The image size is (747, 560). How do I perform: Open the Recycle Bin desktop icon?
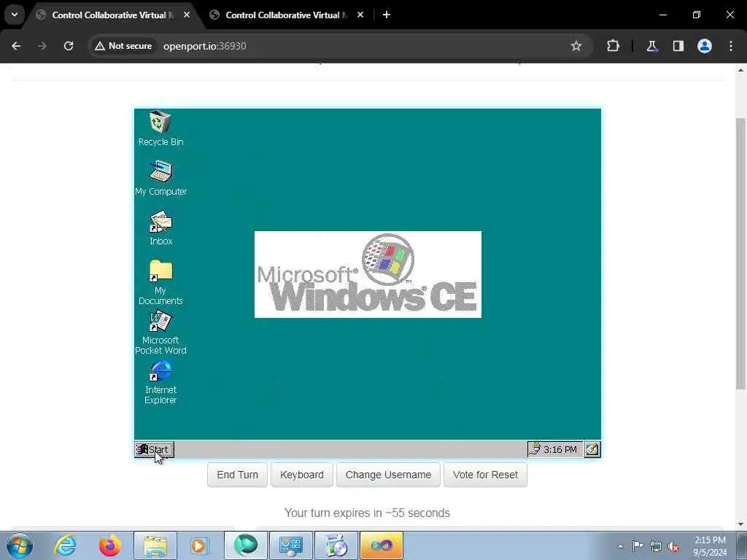click(x=160, y=128)
